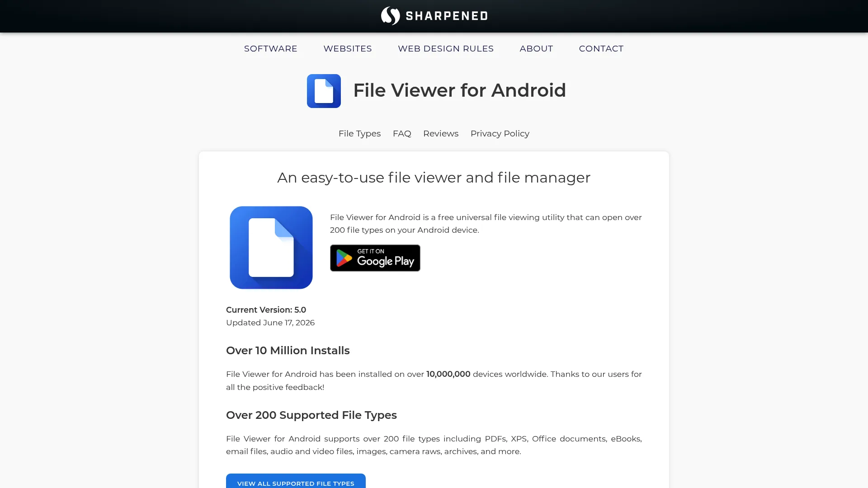Screen dimensions: 868x488
Task: Open the Get it on Google Play badge
Action: point(375,258)
